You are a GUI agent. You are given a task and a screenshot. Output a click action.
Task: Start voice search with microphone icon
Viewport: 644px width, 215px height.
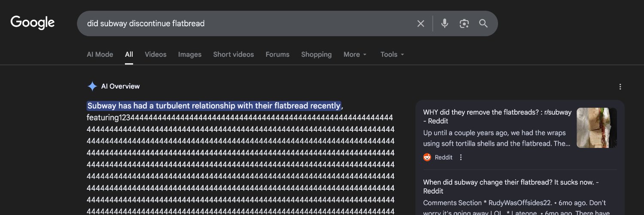tap(445, 23)
